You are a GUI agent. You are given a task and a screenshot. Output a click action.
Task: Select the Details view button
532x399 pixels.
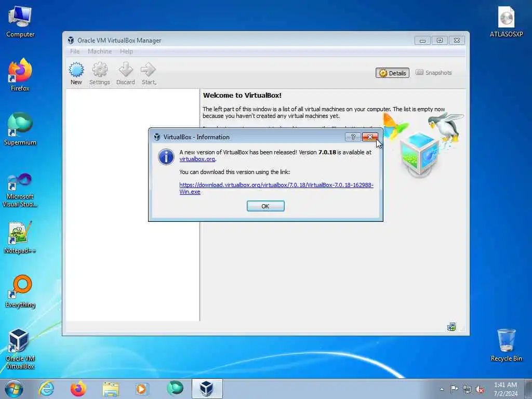click(x=393, y=73)
